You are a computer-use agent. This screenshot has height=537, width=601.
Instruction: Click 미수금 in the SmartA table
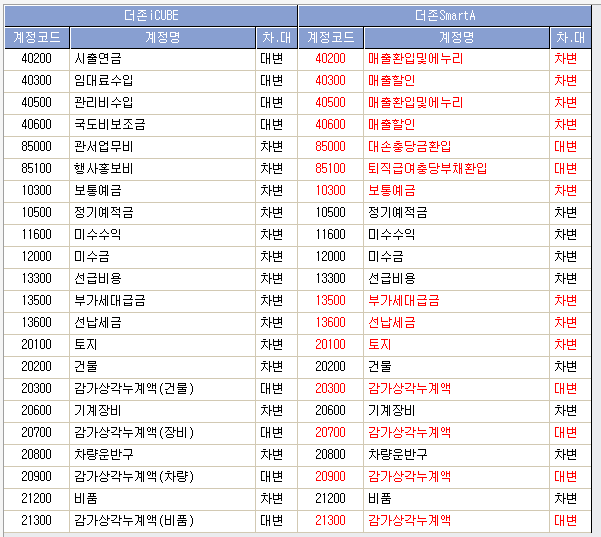(x=456, y=257)
